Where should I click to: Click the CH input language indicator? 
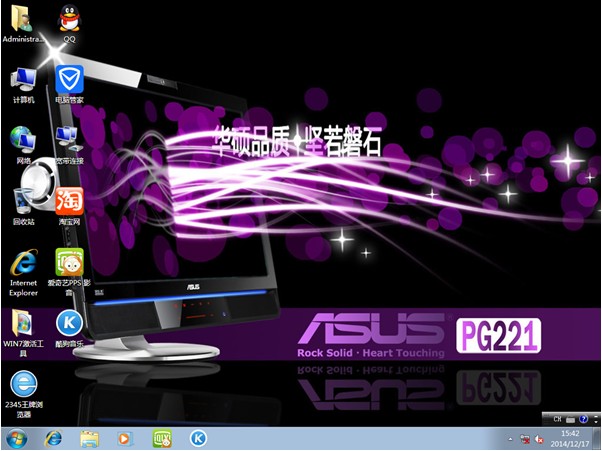tap(557, 419)
